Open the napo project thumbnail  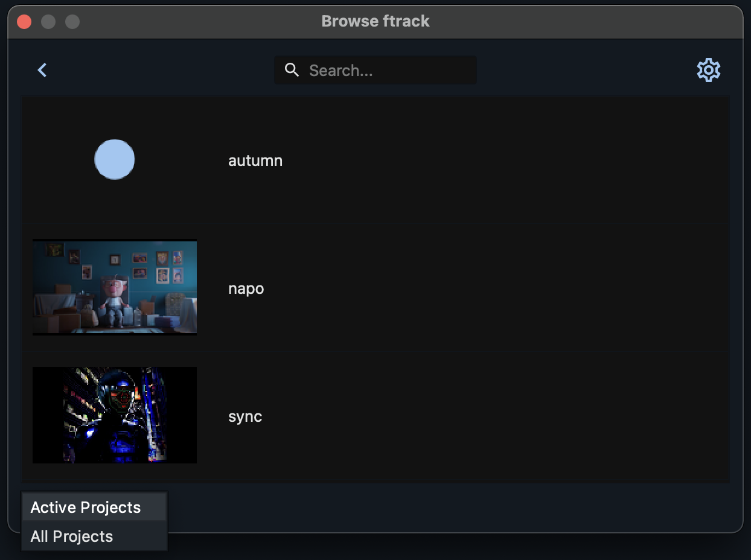(x=115, y=287)
